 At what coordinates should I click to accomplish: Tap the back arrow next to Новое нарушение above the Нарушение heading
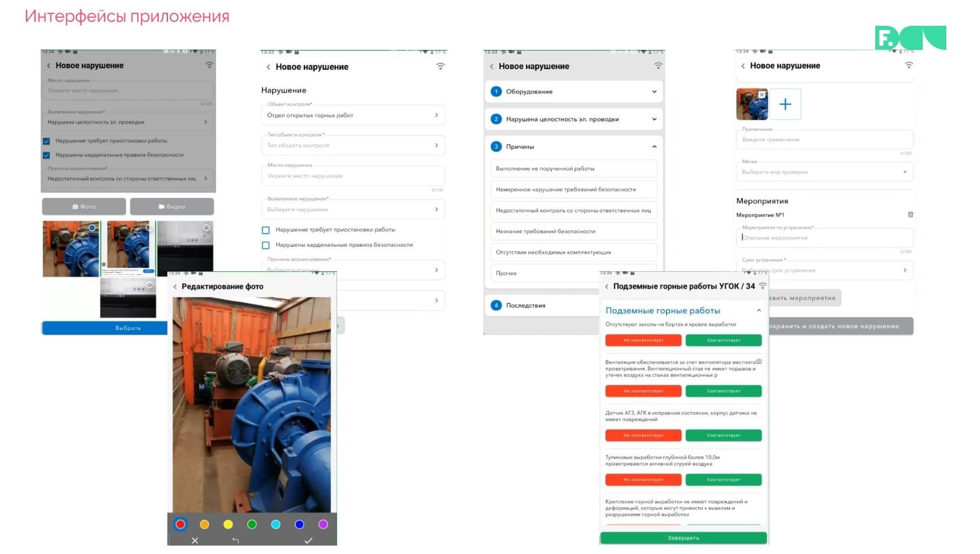(268, 67)
